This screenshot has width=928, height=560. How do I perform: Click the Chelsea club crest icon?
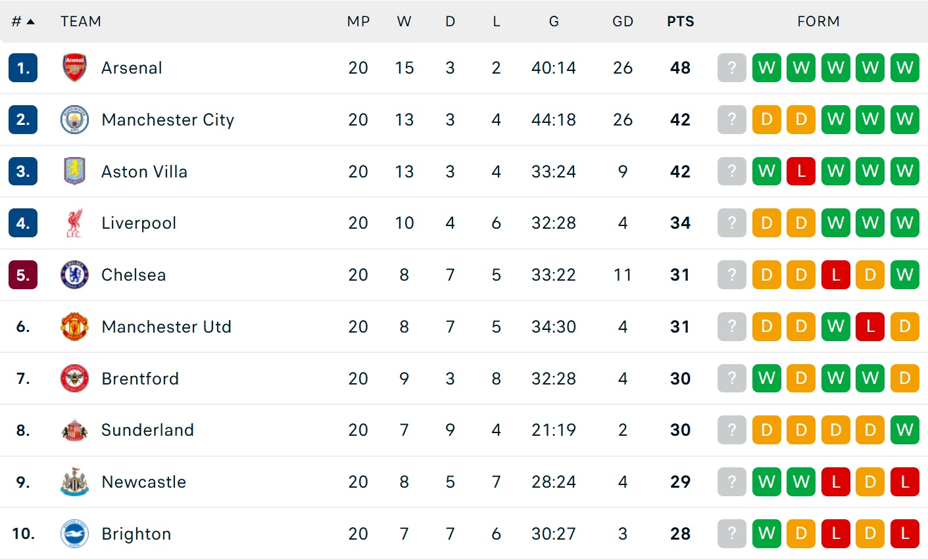click(74, 275)
